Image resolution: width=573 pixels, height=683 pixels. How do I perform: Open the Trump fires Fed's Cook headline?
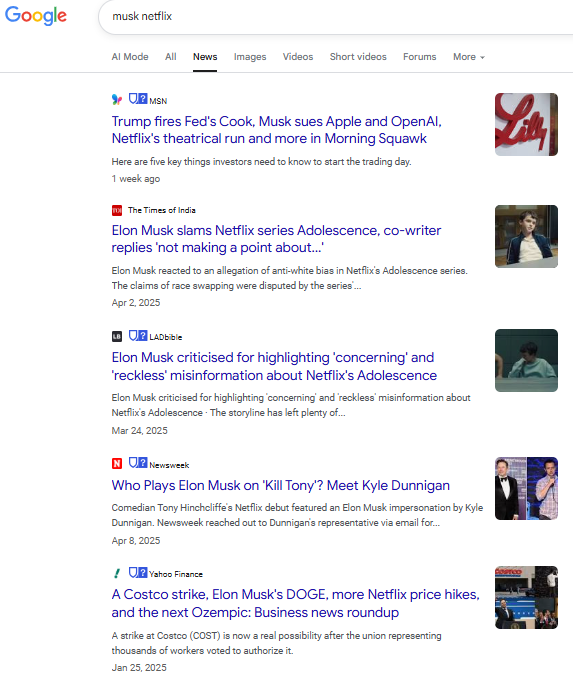pyautogui.click(x=277, y=130)
